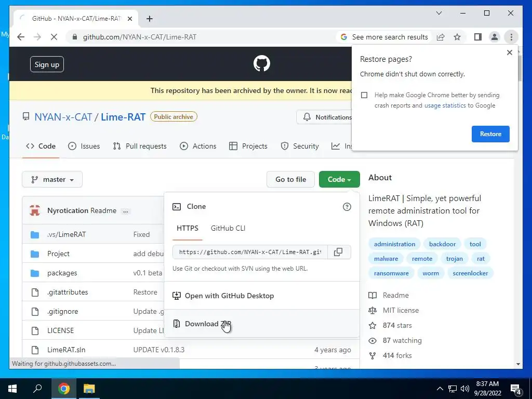Click the Google search results chip
Viewport: 532px width, 399px height.
pyautogui.click(x=384, y=37)
